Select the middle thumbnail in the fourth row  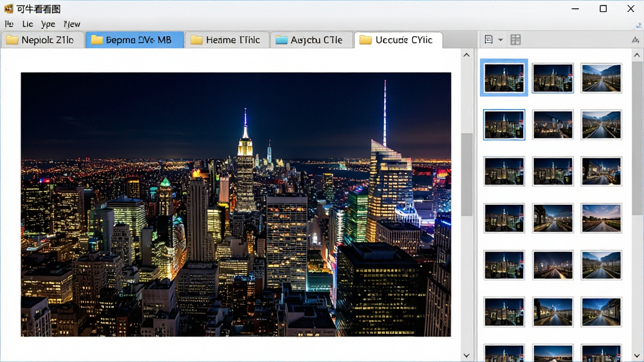553,218
